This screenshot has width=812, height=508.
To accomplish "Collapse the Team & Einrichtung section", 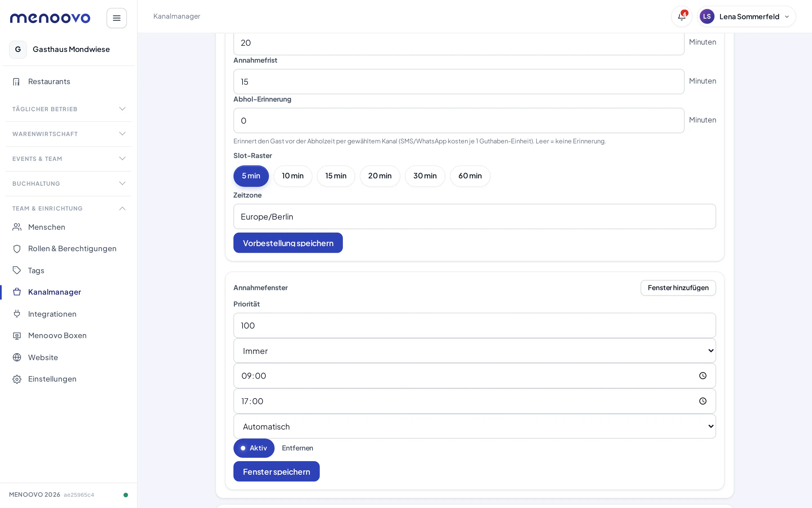I will 69,208.
